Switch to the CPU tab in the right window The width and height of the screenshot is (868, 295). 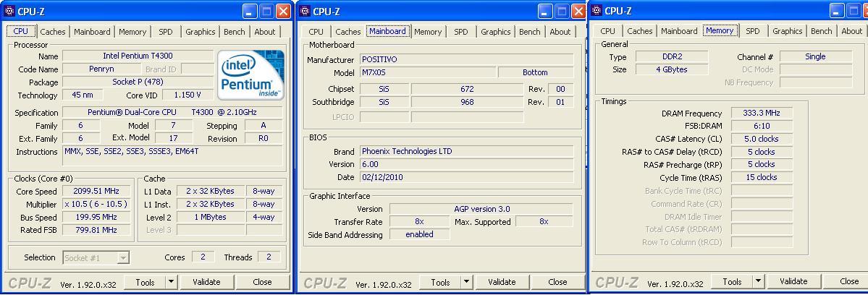point(608,31)
